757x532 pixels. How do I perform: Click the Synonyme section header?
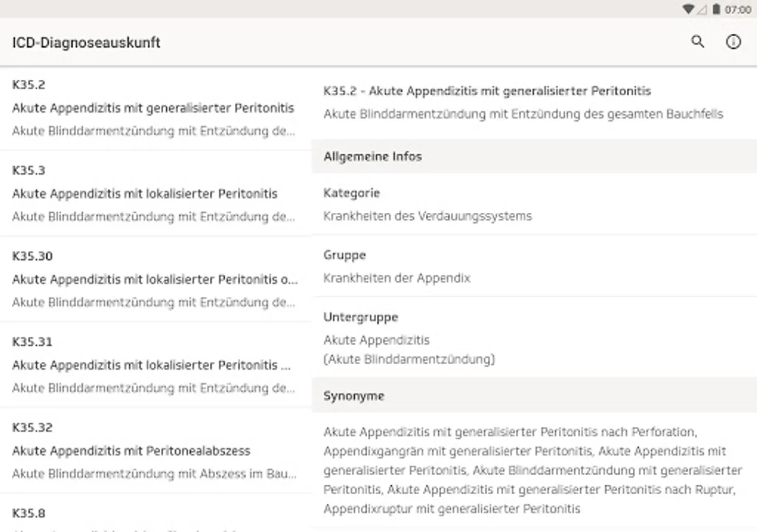pos(533,396)
